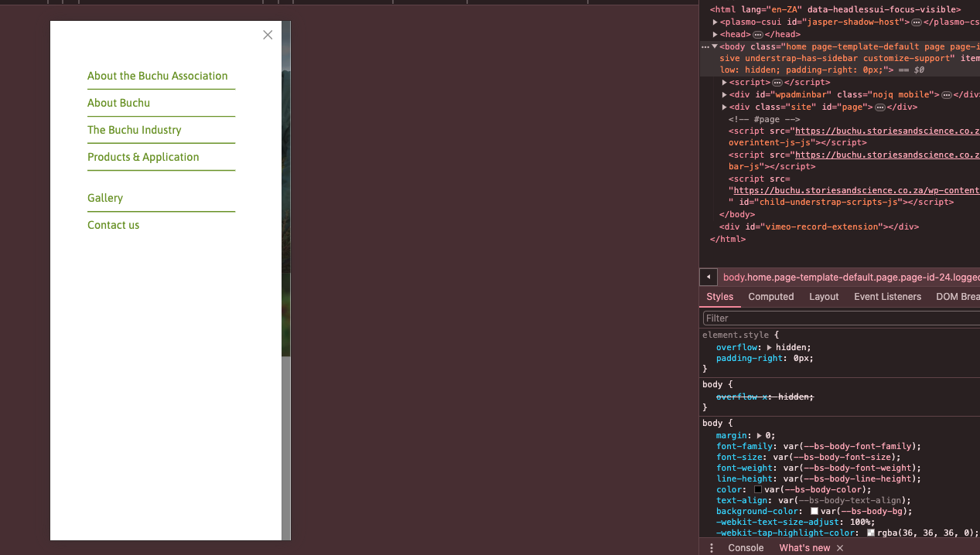The width and height of the screenshot is (980, 555).
Task: Click the styles Filter input field
Action: 839,318
